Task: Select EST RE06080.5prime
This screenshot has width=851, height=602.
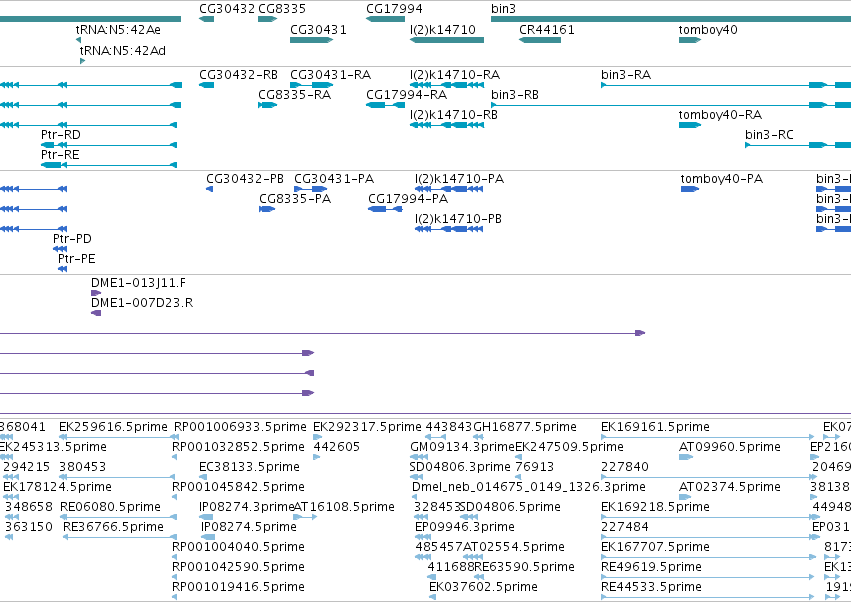Action: coord(118,517)
